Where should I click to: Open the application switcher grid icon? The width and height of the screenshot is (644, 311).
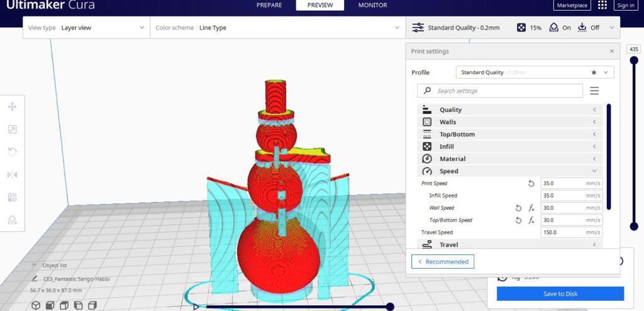602,5
